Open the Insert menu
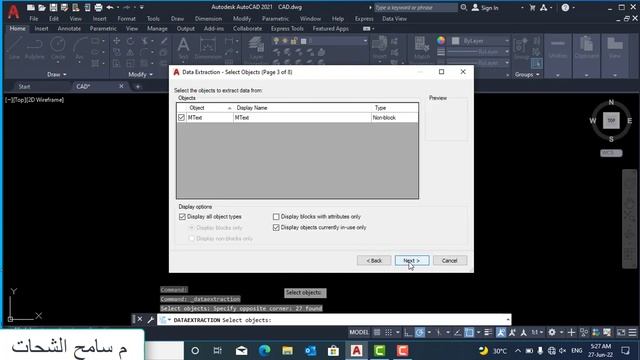Screen dimensions: 640x360 (x=99, y=19)
